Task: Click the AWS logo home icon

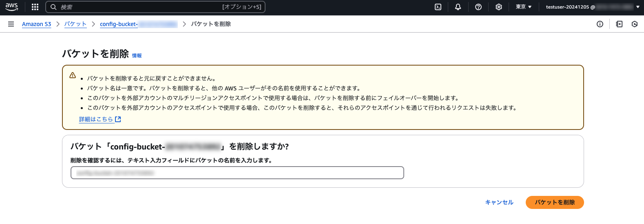Action: (11, 7)
